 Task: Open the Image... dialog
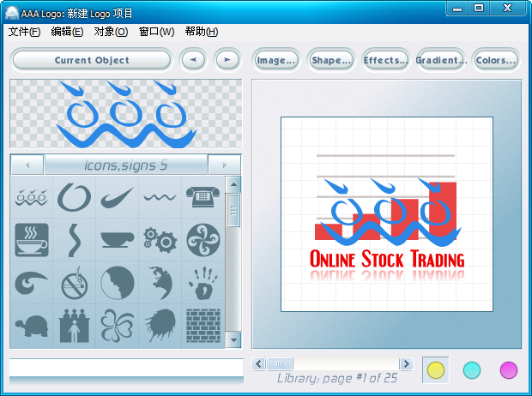pos(276,60)
